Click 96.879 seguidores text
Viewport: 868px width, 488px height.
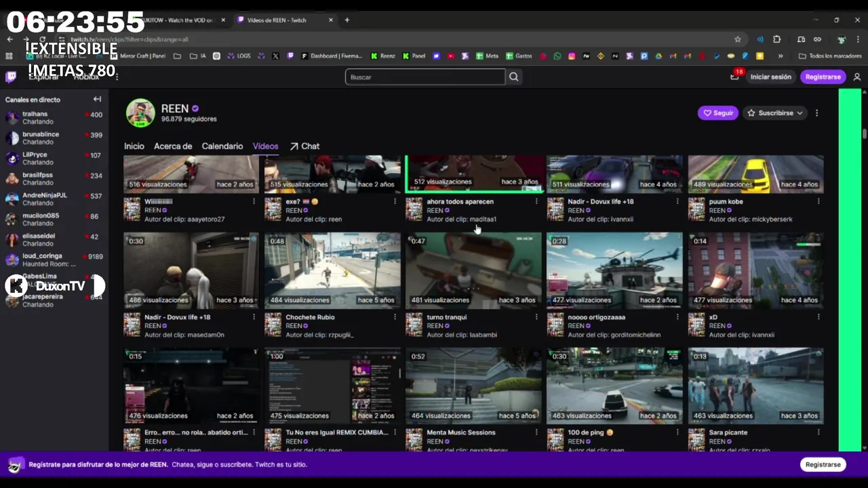189,119
